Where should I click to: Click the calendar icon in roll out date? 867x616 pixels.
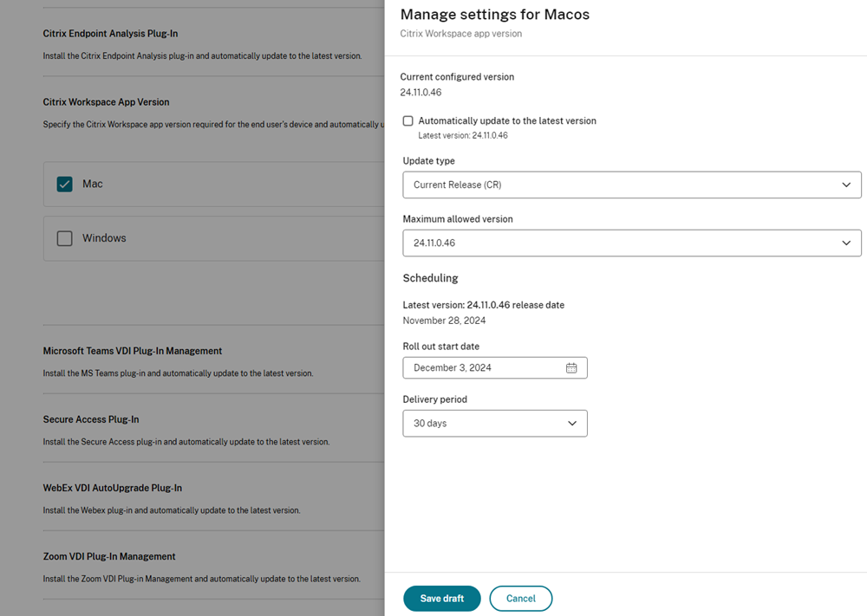tap(571, 368)
